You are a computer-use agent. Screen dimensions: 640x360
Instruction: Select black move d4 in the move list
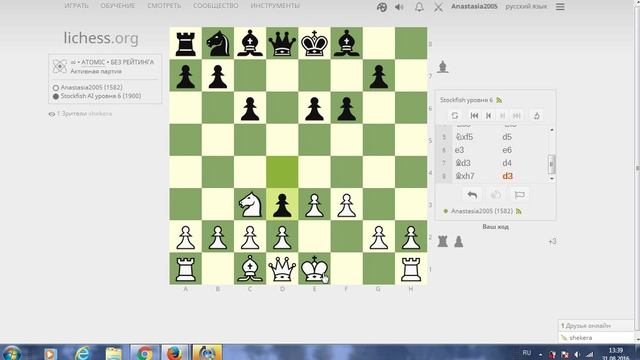(507, 163)
